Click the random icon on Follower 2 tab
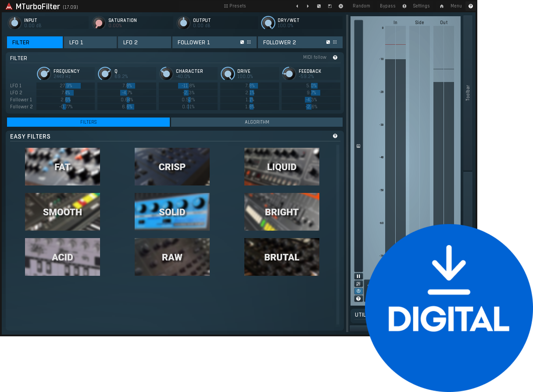Viewport: 533px width, 392px height. (328, 43)
